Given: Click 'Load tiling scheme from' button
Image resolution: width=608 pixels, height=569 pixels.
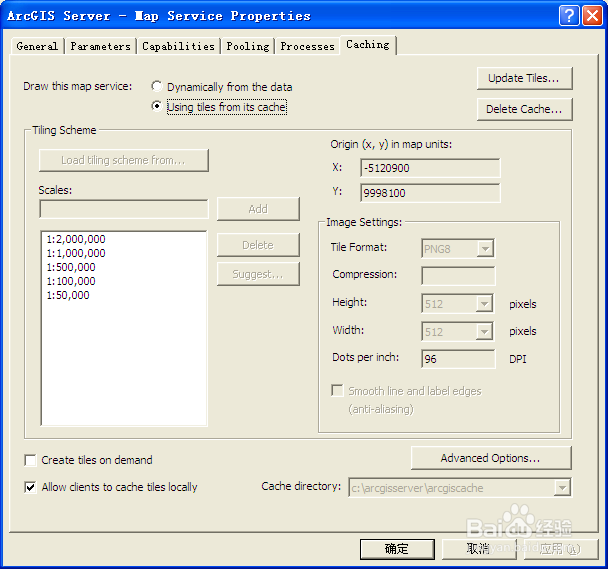Looking at the screenshot, I should point(124,160).
